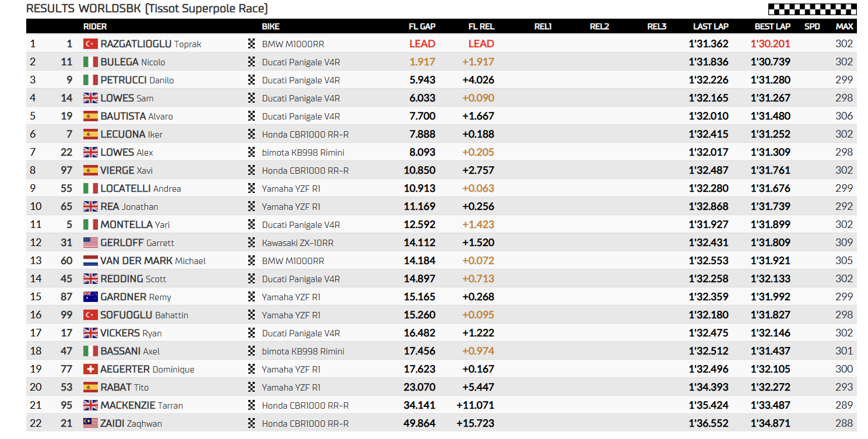
Task: Click the LAST LAP column header
Action: point(711,26)
